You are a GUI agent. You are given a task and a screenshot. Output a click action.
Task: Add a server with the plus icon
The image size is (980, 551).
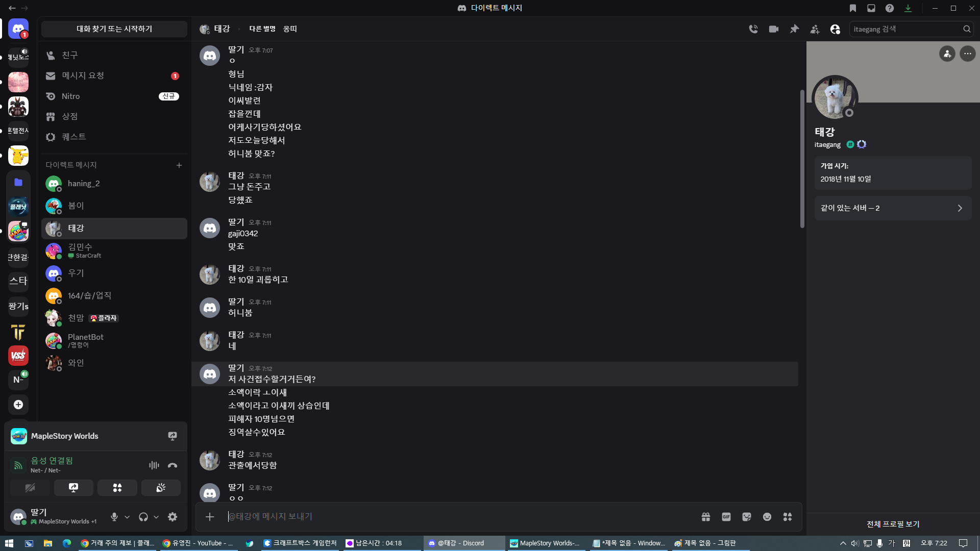click(x=18, y=405)
